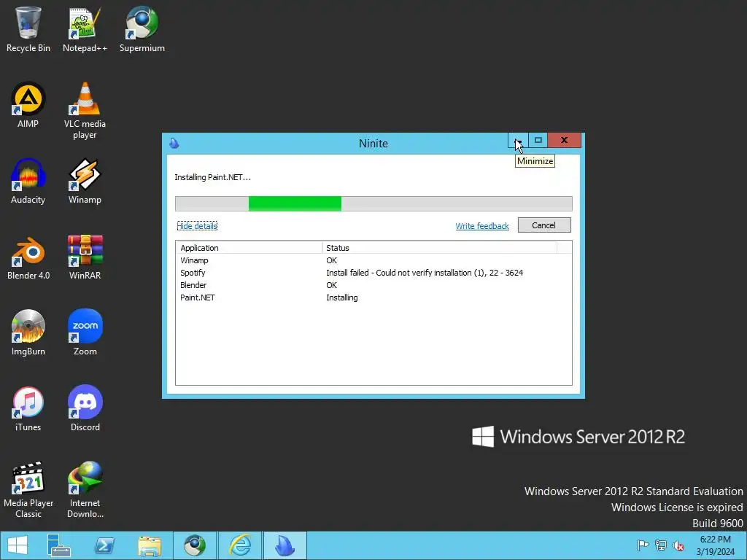Click the muted volume tray icon

[678, 545]
